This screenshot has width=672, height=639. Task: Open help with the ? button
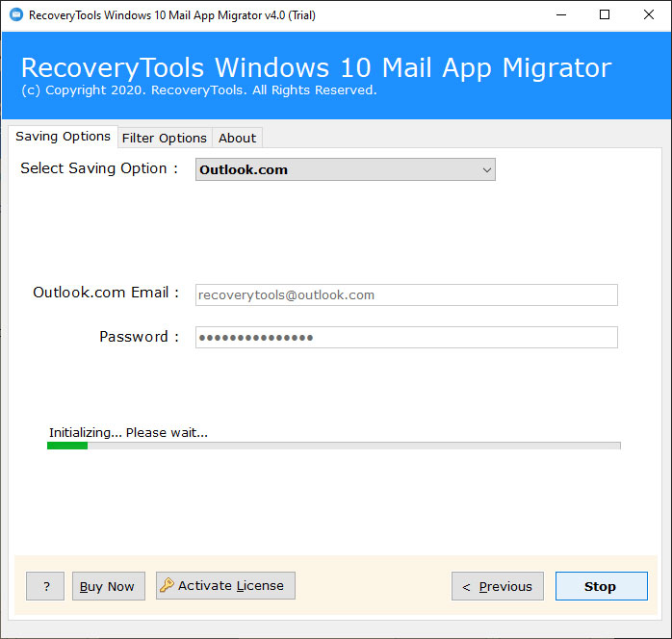pos(45,586)
